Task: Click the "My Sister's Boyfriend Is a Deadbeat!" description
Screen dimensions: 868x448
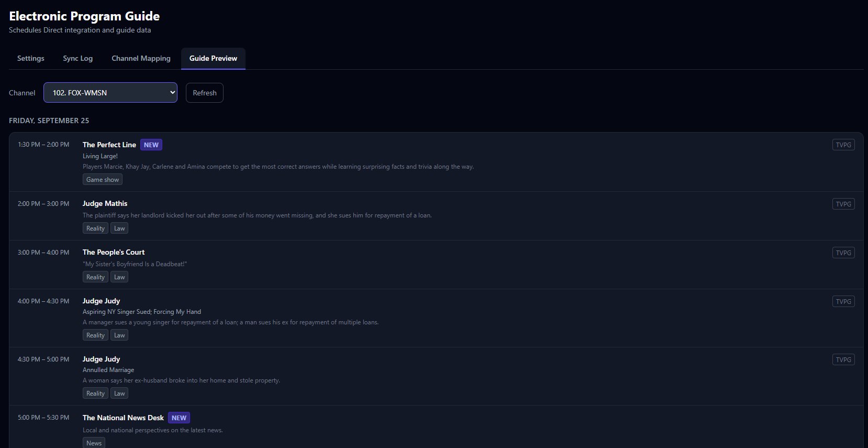Action: tap(135, 264)
